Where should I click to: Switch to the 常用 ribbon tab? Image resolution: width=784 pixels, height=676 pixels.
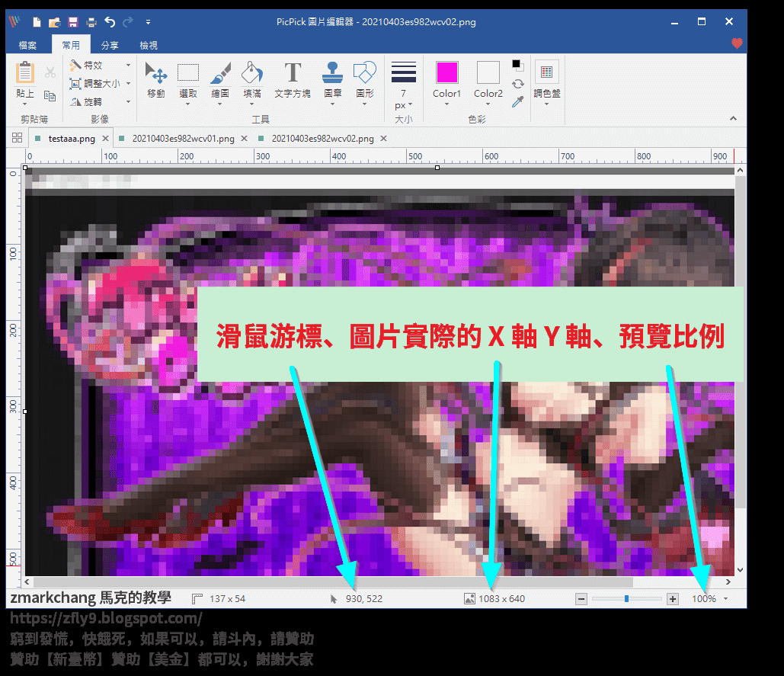click(x=71, y=45)
